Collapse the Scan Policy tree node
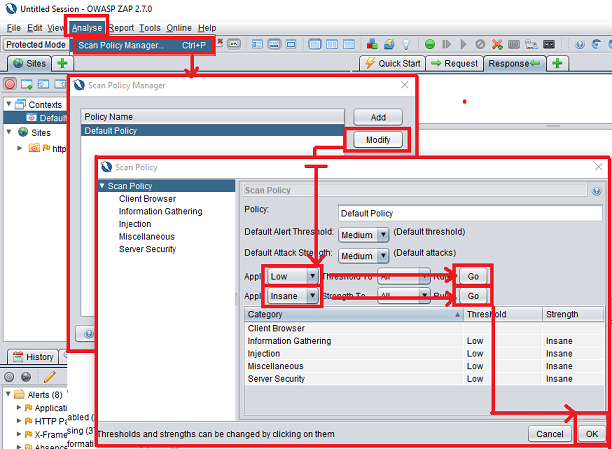The width and height of the screenshot is (612, 449). pyautogui.click(x=102, y=186)
